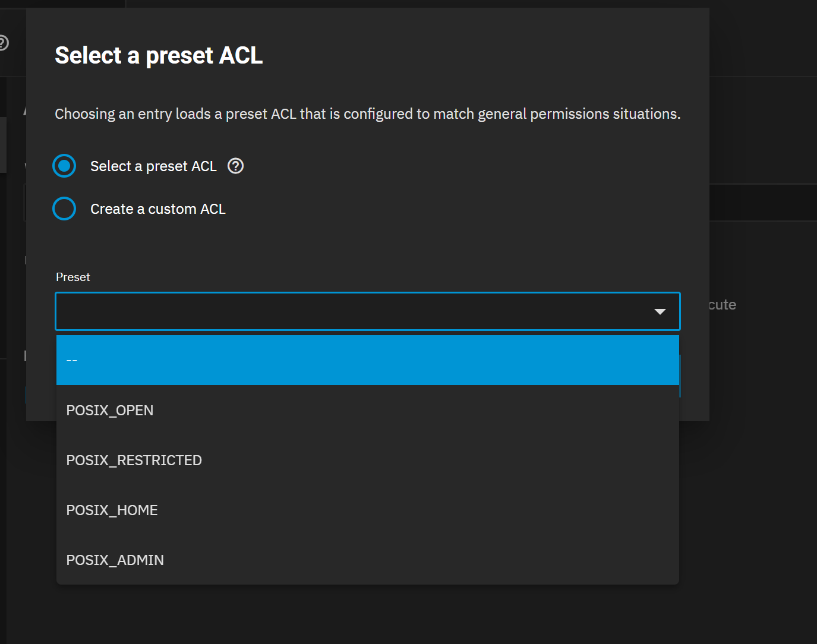This screenshot has height=644, width=817.
Task: Select the 'Select a preset ACL' radio button
Action: 64,166
